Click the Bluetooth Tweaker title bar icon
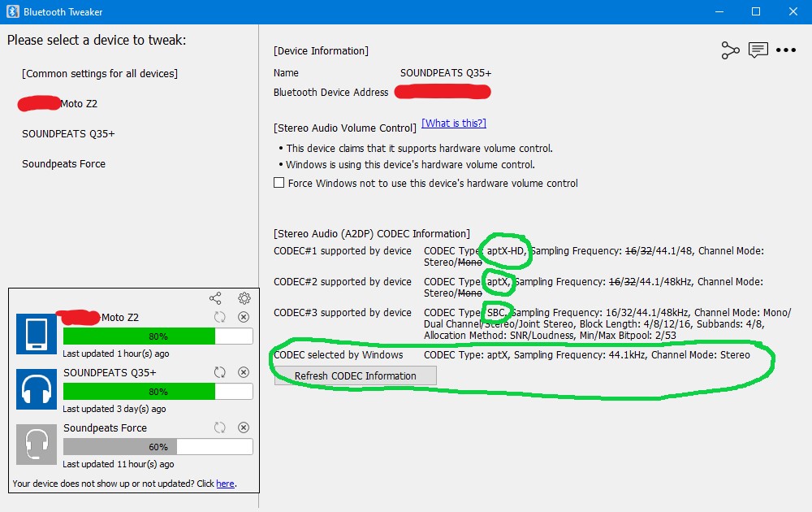This screenshot has height=512, width=812. (x=13, y=11)
